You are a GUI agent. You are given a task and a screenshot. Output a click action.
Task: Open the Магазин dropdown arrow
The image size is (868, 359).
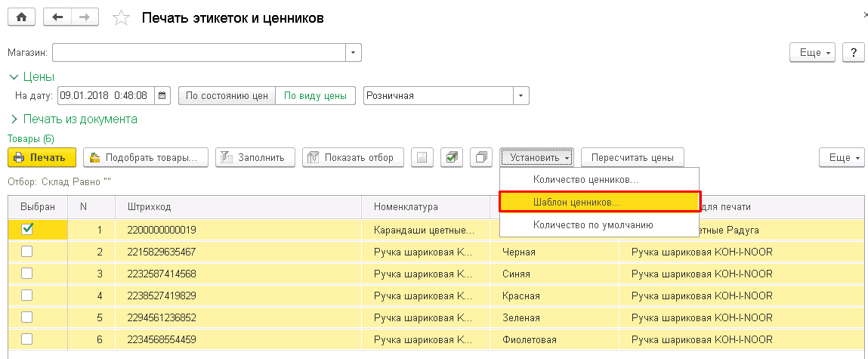pyautogui.click(x=354, y=52)
